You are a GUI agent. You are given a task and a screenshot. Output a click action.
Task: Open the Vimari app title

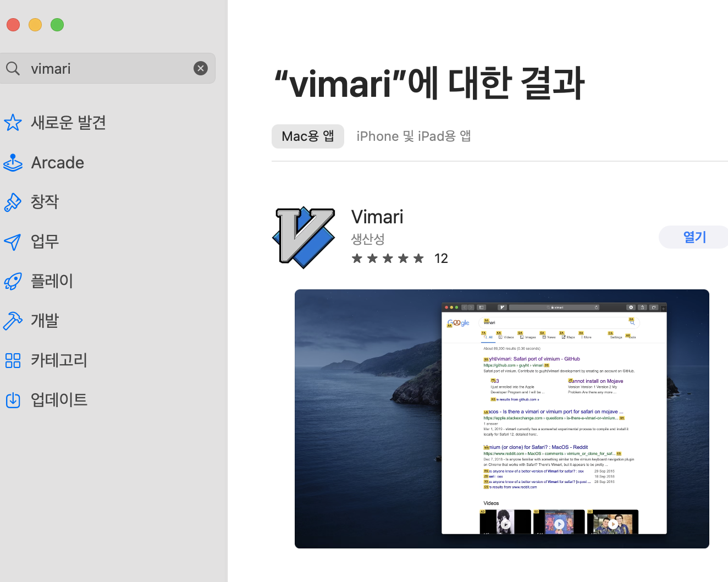(x=377, y=217)
